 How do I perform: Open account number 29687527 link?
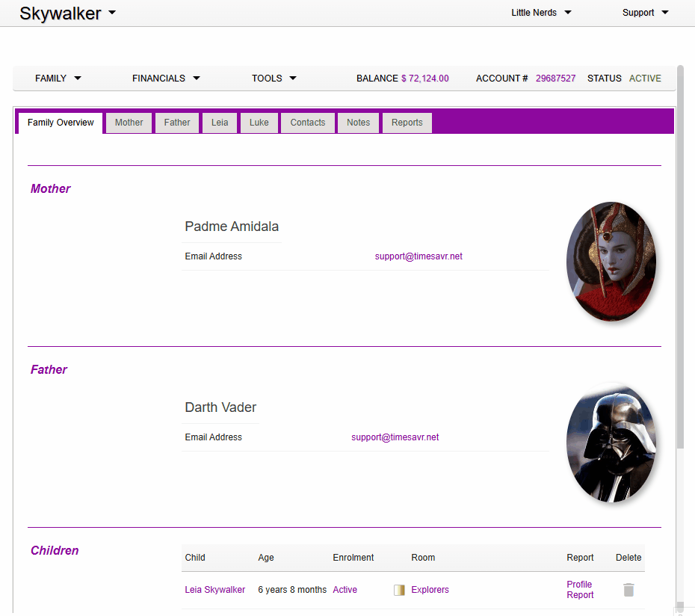555,78
